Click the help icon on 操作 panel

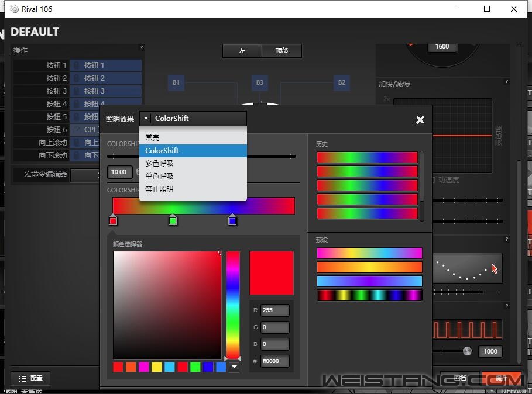tap(141, 47)
